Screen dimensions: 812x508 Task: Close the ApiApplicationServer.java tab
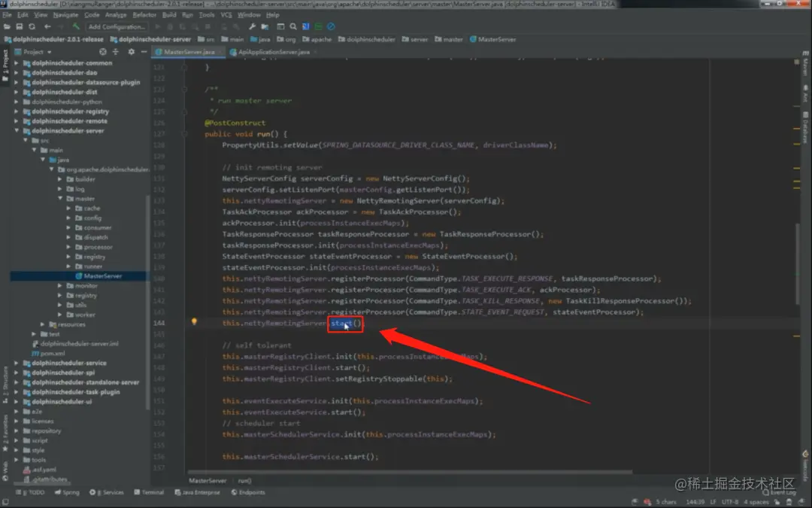pos(315,52)
